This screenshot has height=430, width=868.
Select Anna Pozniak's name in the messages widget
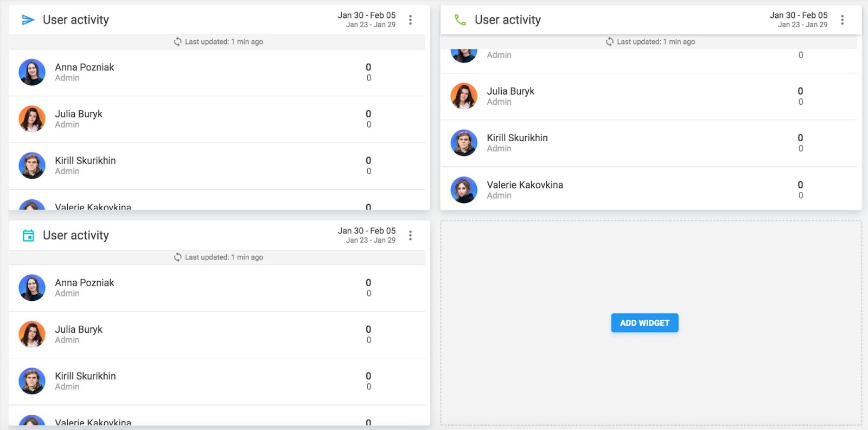pyautogui.click(x=85, y=67)
